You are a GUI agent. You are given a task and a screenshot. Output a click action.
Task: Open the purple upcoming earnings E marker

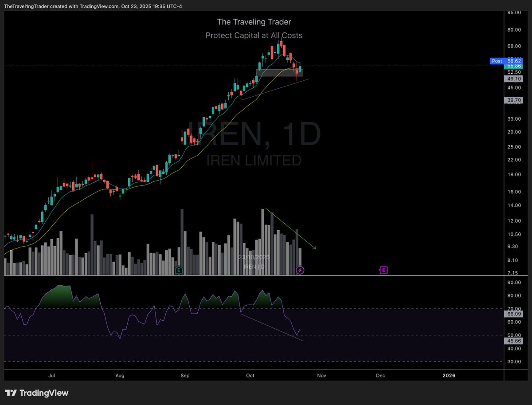click(383, 270)
